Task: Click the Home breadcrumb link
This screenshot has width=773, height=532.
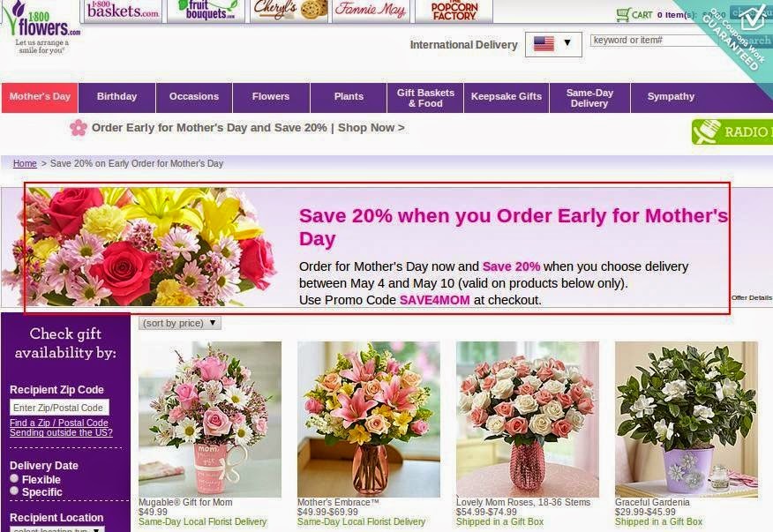Action: (x=25, y=163)
